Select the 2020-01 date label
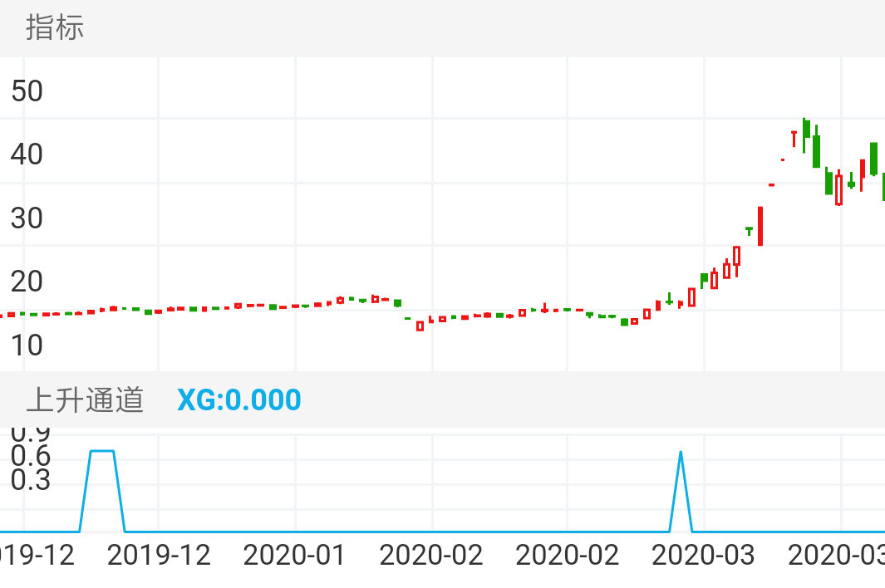 click(296, 555)
